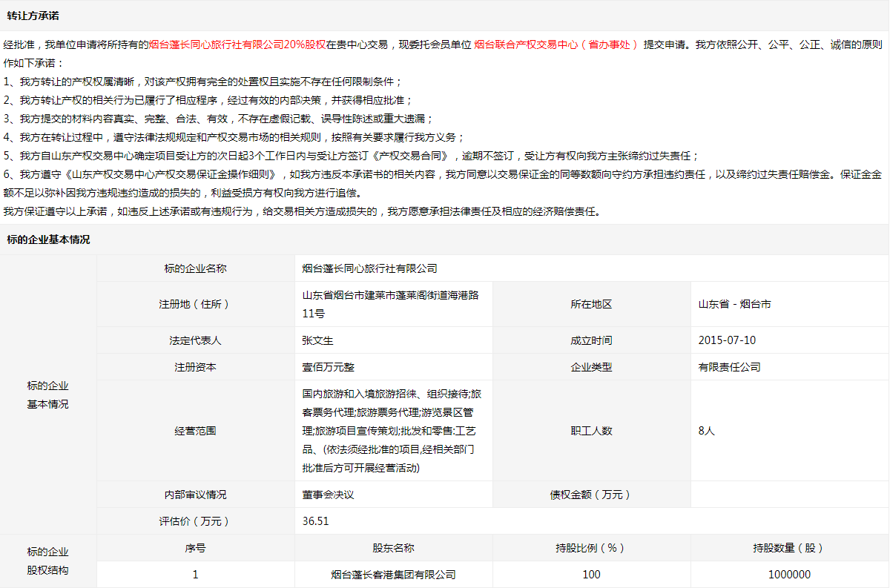Click the 注册资本 label cell

click(x=196, y=367)
